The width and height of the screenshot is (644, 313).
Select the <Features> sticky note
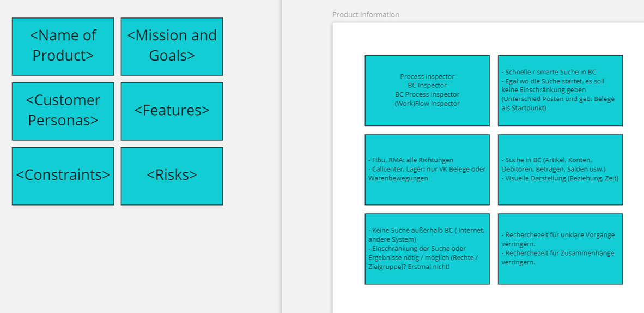coord(172,111)
